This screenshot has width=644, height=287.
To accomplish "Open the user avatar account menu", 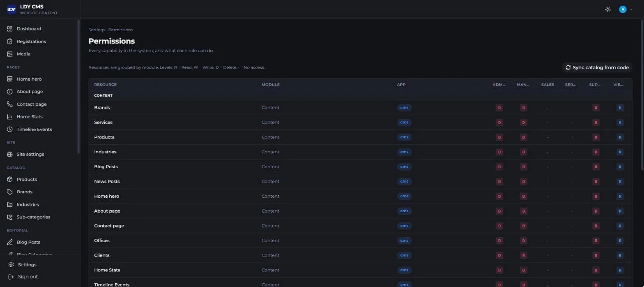I will (x=626, y=9).
